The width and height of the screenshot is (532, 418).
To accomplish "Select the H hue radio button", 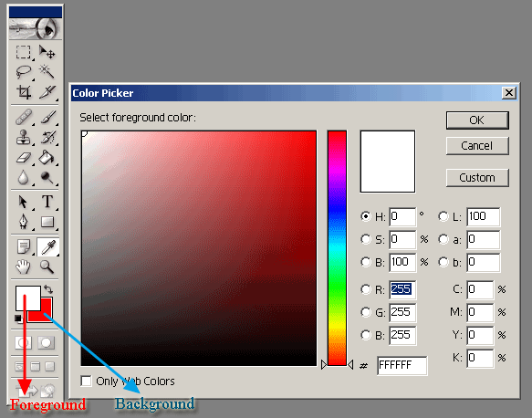I will (x=366, y=216).
